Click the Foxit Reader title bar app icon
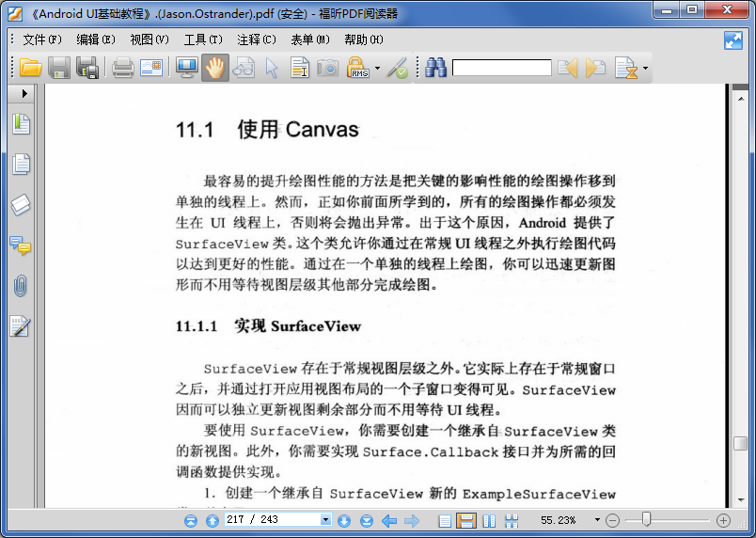The image size is (756, 538). [15, 13]
